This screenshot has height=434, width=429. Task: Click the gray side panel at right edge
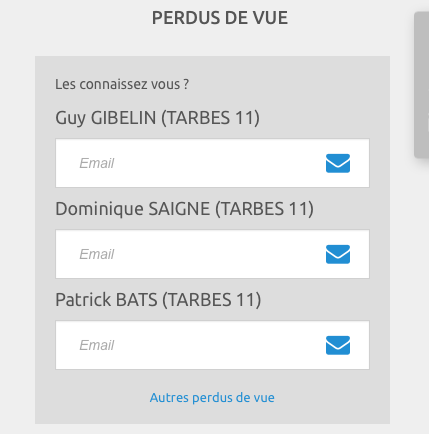point(421,85)
